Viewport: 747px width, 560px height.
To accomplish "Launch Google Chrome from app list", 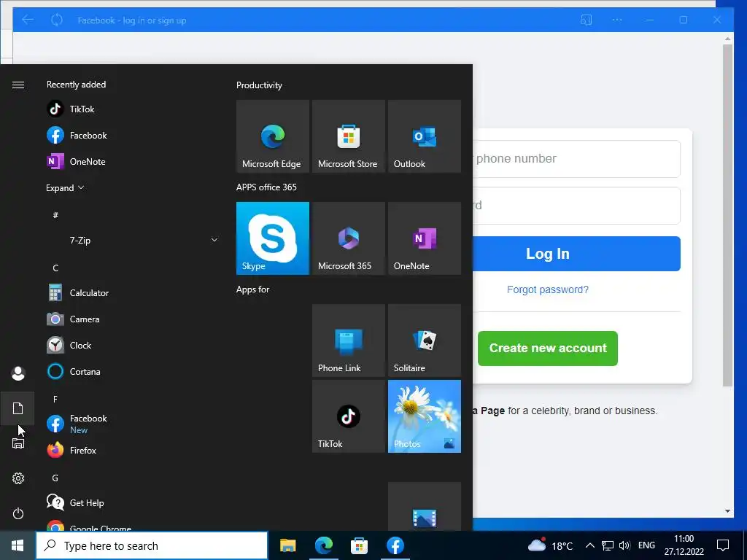I will [132, 525].
